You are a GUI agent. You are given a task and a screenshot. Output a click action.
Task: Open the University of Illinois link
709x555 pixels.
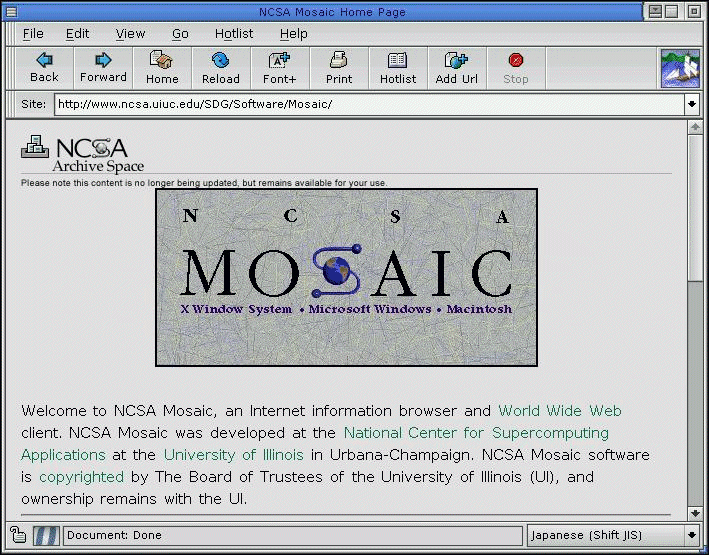(233, 455)
